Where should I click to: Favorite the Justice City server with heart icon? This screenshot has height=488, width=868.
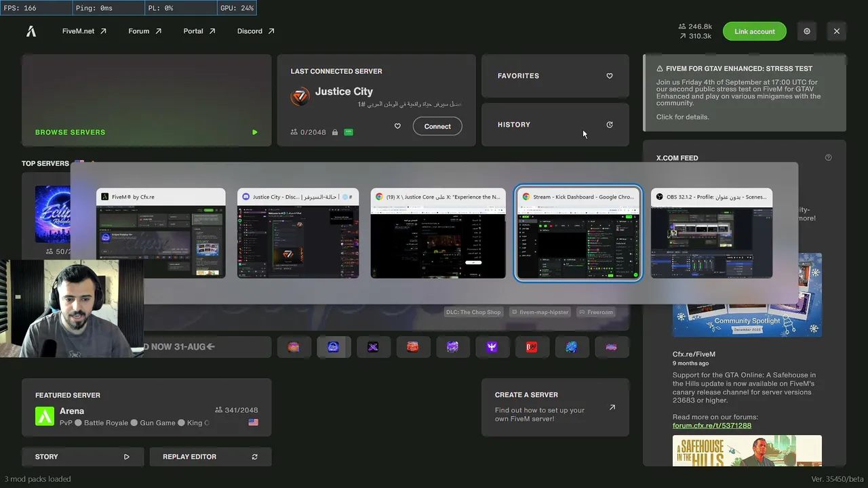pyautogui.click(x=397, y=126)
